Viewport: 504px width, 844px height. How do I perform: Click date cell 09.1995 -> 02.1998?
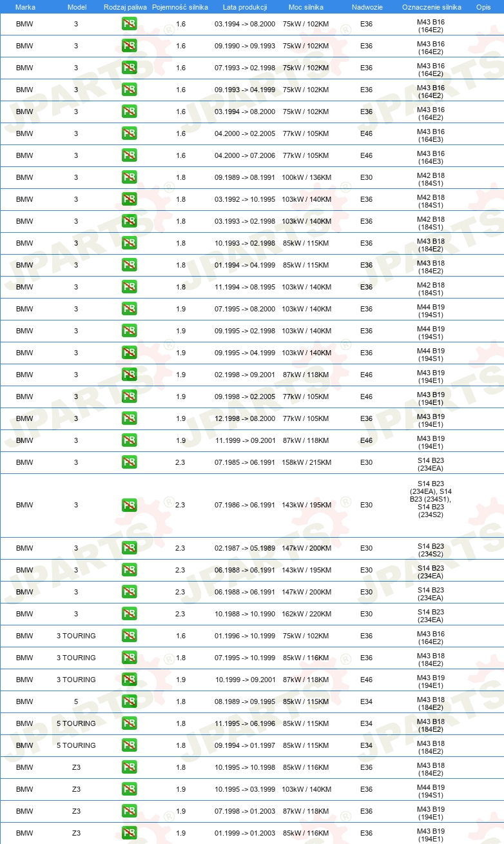point(245,331)
